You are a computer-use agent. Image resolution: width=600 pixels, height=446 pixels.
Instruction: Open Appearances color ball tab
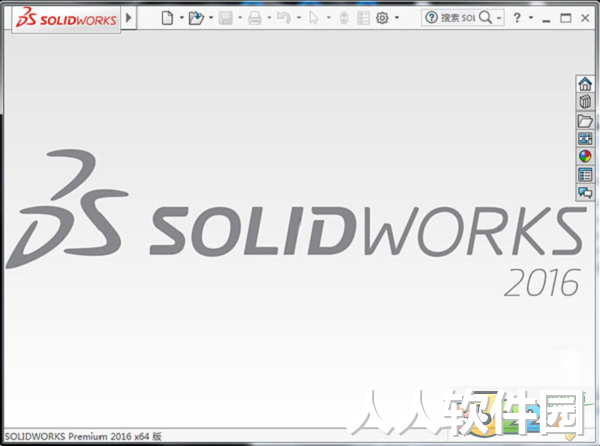pyautogui.click(x=585, y=156)
